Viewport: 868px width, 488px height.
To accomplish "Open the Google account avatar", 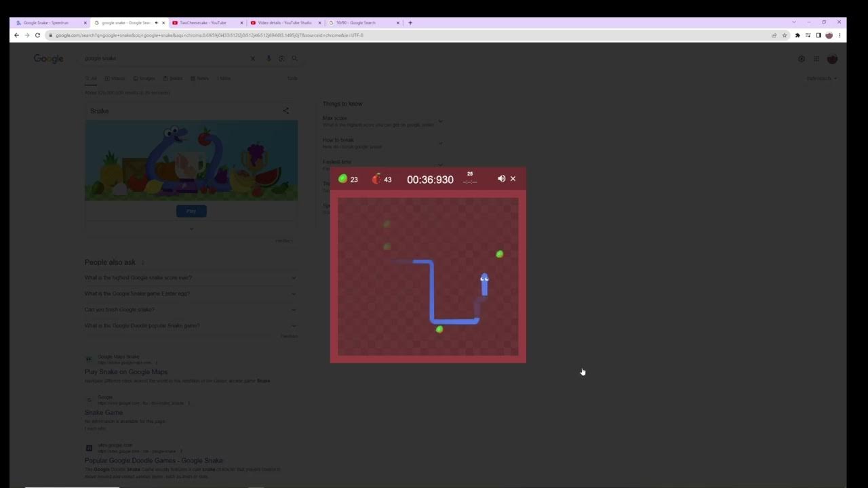I will pyautogui.click(x=832, y=59).
